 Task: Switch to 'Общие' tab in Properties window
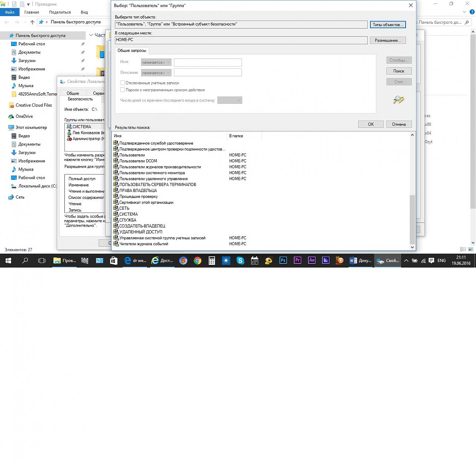(x=73, y=93)
